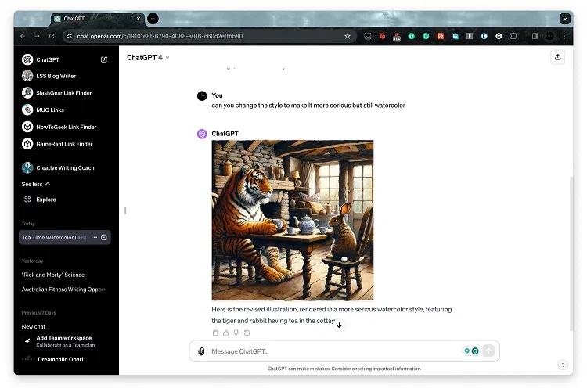This screenshot has height=392, width=587.
Task: Give the response a thumbs down
Action: [236, 333]
